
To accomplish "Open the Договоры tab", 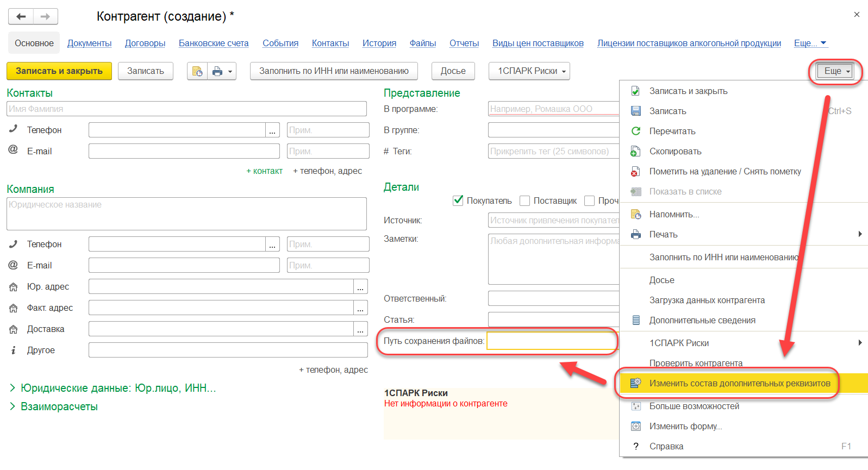I will click(x=145, y=43).
